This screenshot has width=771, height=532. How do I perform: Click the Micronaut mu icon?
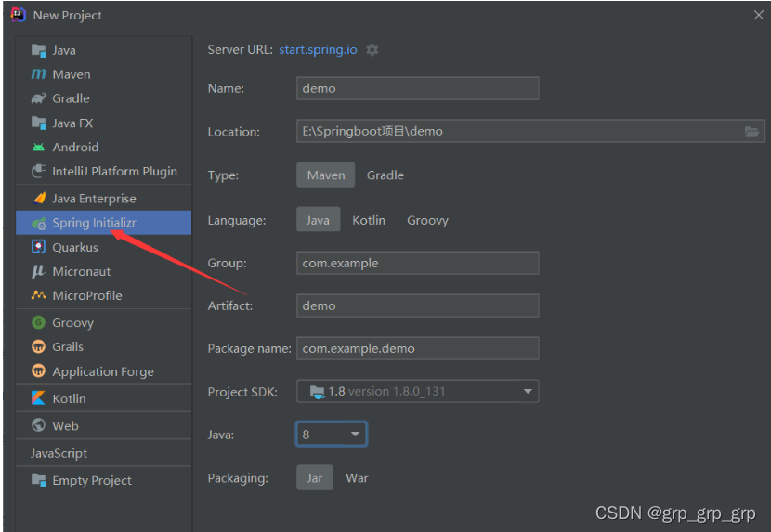[x=38, y=271]
